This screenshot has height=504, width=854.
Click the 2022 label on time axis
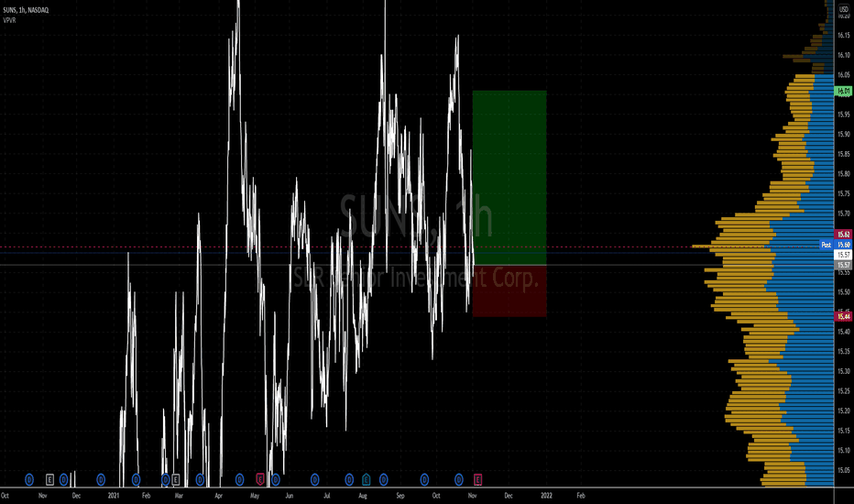click(x=546, y=495)
